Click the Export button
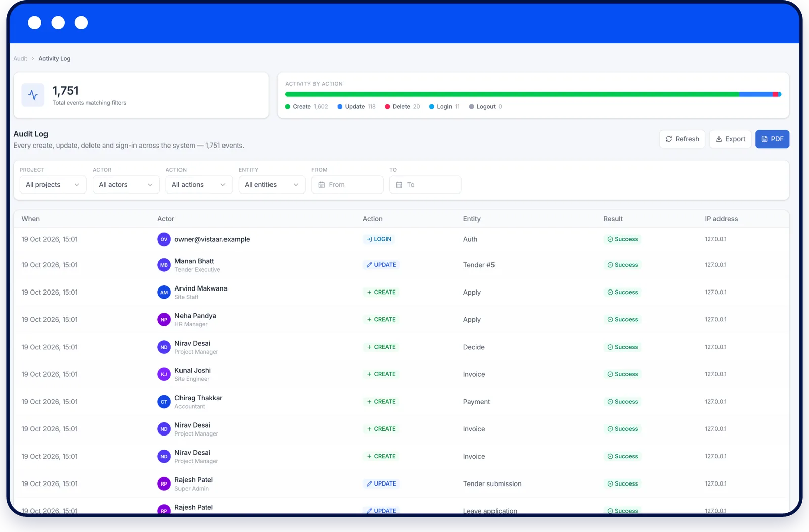This screenshot has width=809, height=532. pos(730,139)
